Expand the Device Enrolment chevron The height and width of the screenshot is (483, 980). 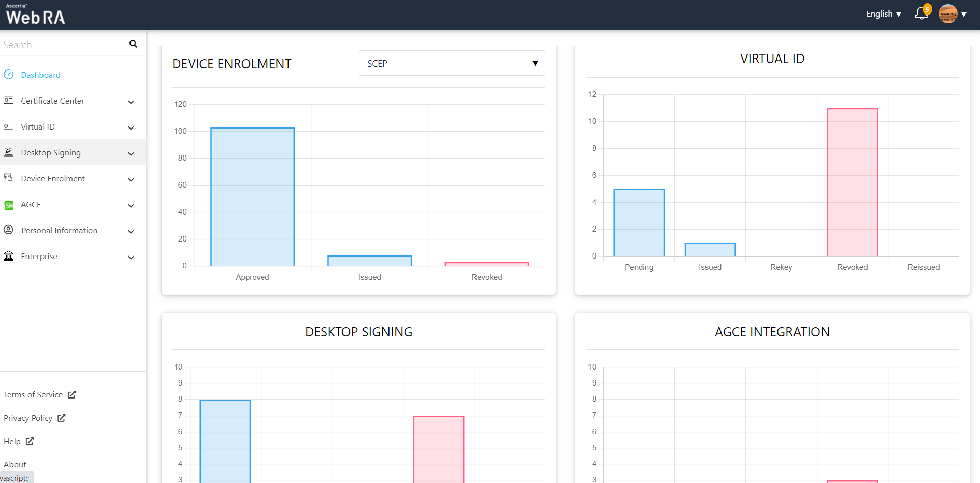pyautogui.click(x=131, y=180)
